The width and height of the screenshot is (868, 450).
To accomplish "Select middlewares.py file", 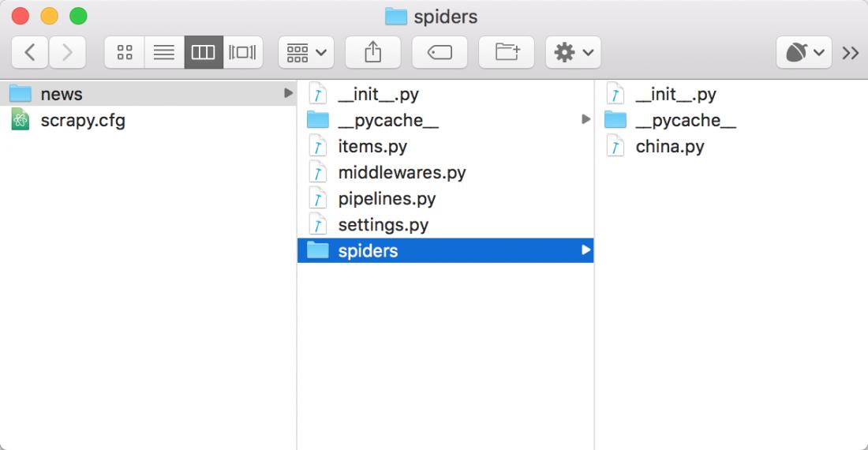I will [445, 172].
